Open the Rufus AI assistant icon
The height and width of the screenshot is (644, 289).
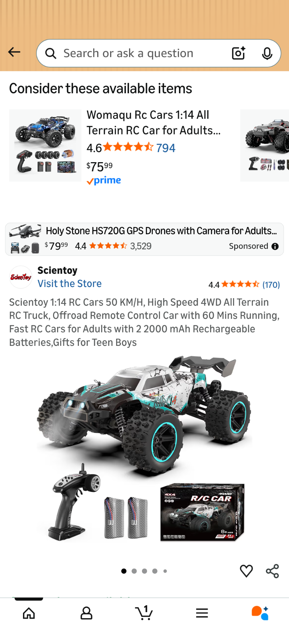260,613
